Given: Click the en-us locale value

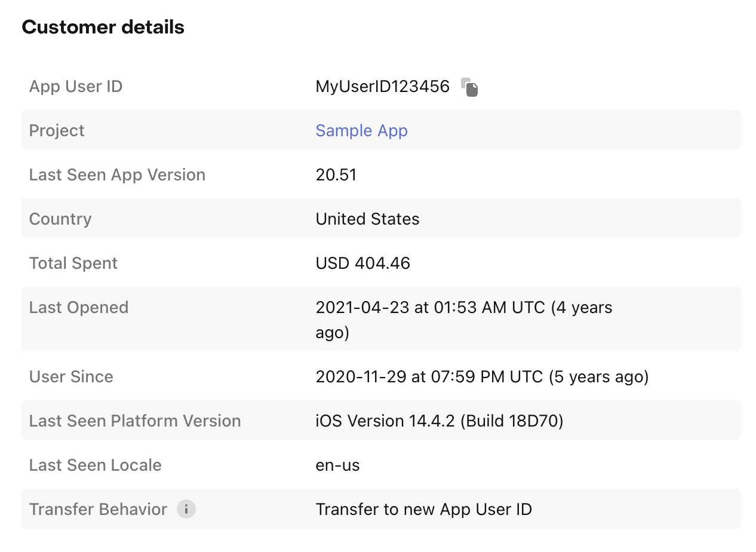Looking at the screenshot, I should 337,465.
